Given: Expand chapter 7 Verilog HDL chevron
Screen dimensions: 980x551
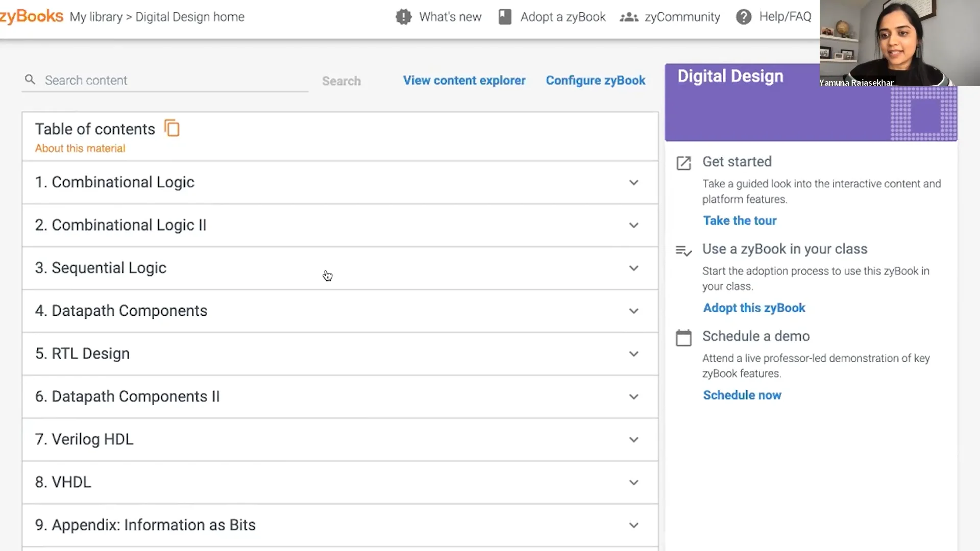Looking at the screenshot, I should pos(633,440).
